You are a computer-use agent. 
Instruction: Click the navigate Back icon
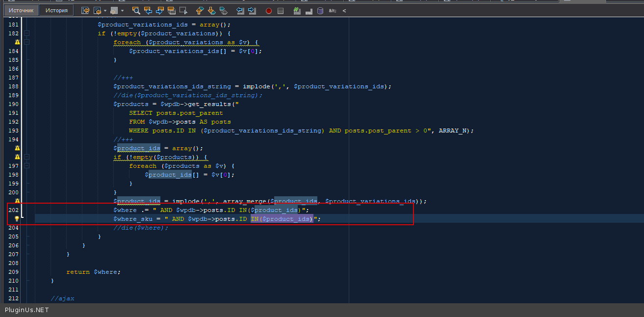tap(97, 10)
